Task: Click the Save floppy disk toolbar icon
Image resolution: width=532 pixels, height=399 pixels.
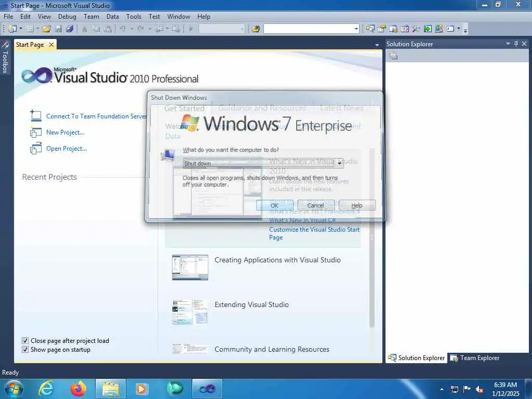Action: 58,29
